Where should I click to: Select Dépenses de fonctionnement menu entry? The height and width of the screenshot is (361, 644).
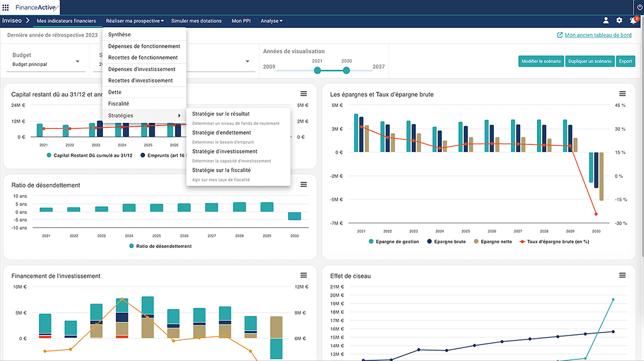[x=144, y=46]
